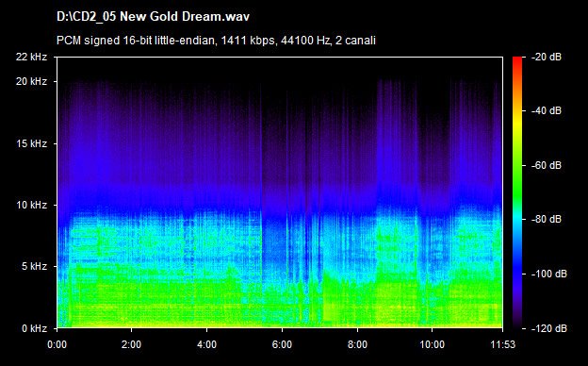Select the 10:00 time axis marker
The height and width of the screenshot is (366, 588).
click(432, 344)
